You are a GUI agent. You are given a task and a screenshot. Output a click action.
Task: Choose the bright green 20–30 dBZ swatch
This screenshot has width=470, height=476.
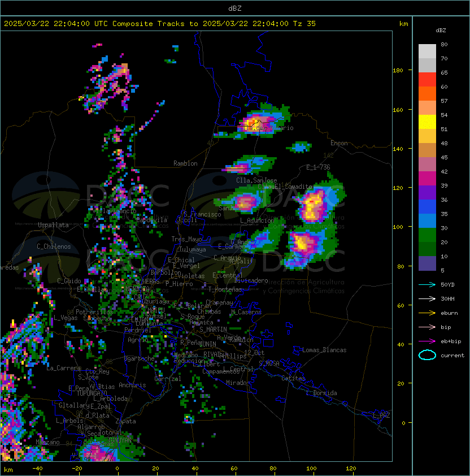[x=427, y=235]
